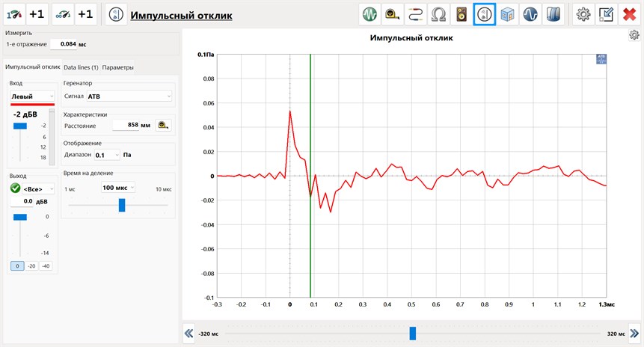
Task: Select the cable loop tool icon
Action: (x=416, y=14)
